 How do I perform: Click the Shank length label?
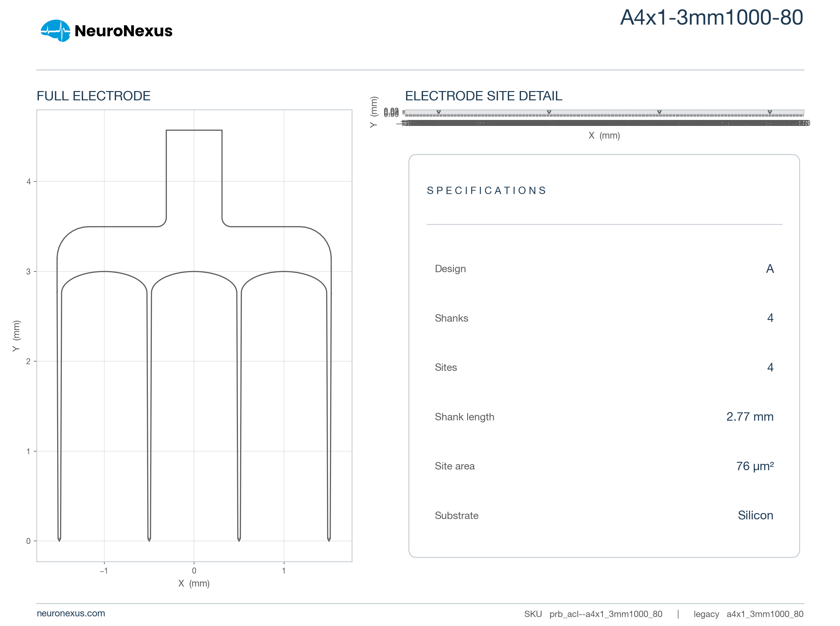(465, 417)
